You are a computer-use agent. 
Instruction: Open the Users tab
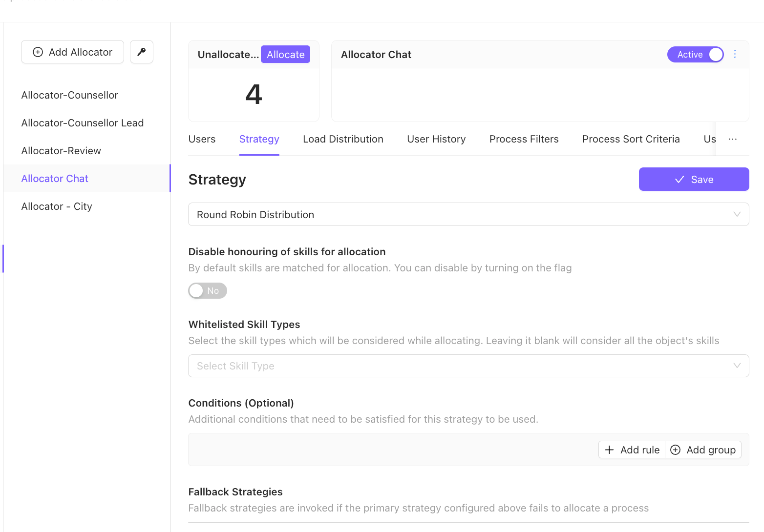pos(202,139)
